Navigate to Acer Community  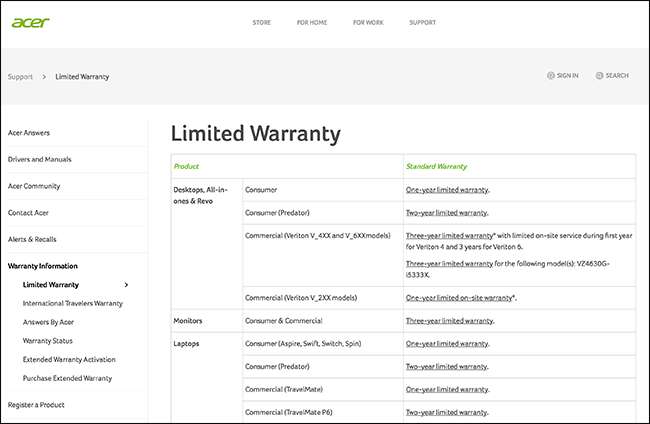click(x=34, y=186)
